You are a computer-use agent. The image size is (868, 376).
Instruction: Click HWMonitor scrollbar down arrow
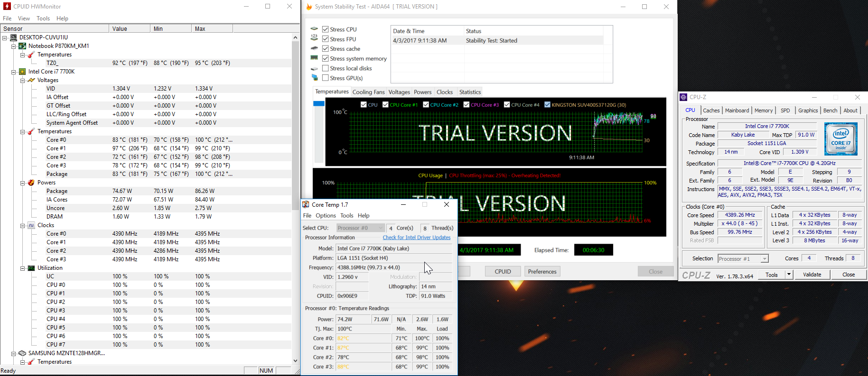pos(295,361)
